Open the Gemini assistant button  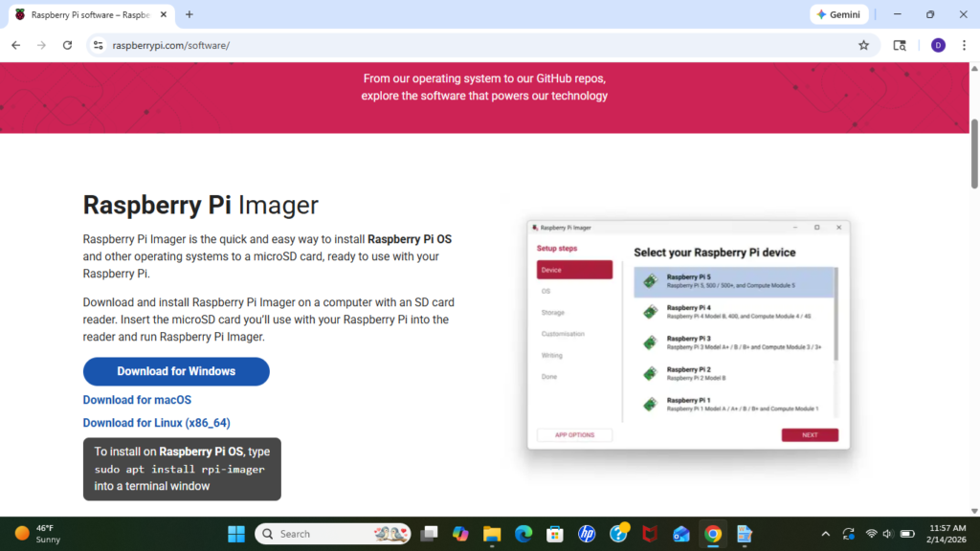pyautogui.click(x=838, y=14)
